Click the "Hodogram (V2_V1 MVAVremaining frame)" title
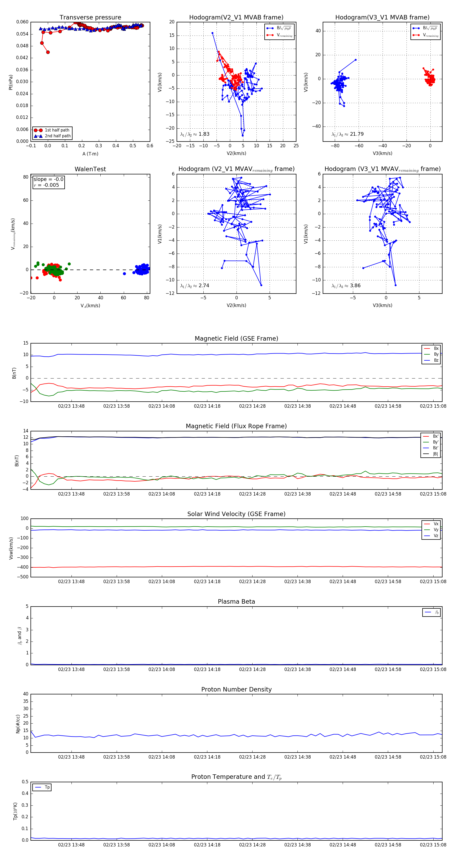The height and width of the screenshot is (868, 473). click(x=236, y=169)
